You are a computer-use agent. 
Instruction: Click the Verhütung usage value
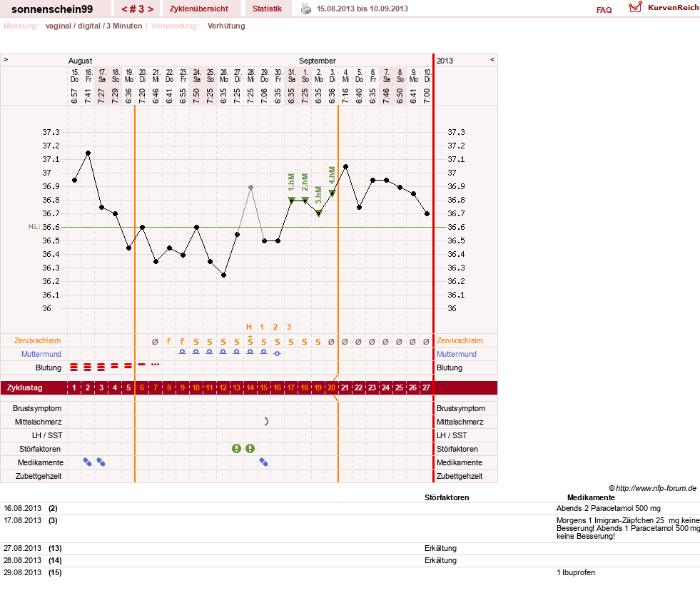[226, 26]
